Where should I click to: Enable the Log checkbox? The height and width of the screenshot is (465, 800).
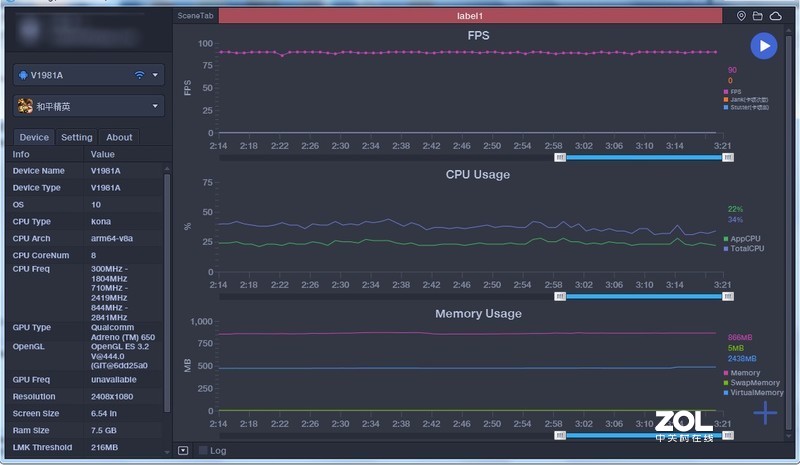pos(203,451)
